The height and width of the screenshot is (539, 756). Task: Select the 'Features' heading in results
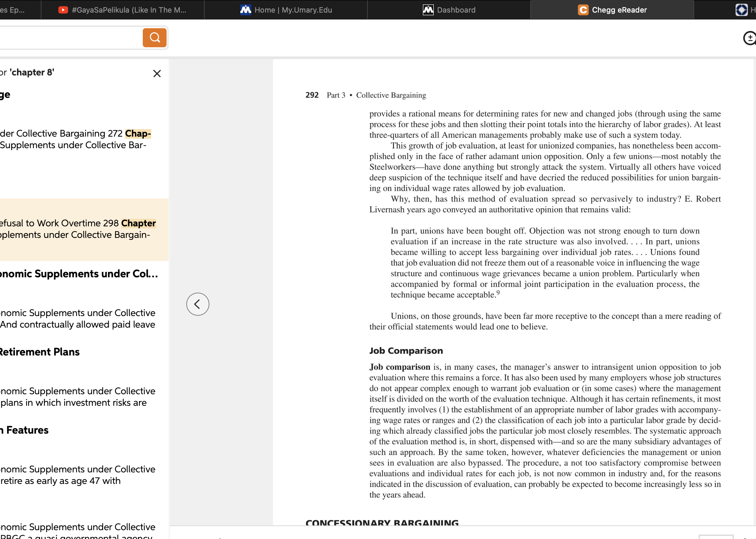(24, 430)
